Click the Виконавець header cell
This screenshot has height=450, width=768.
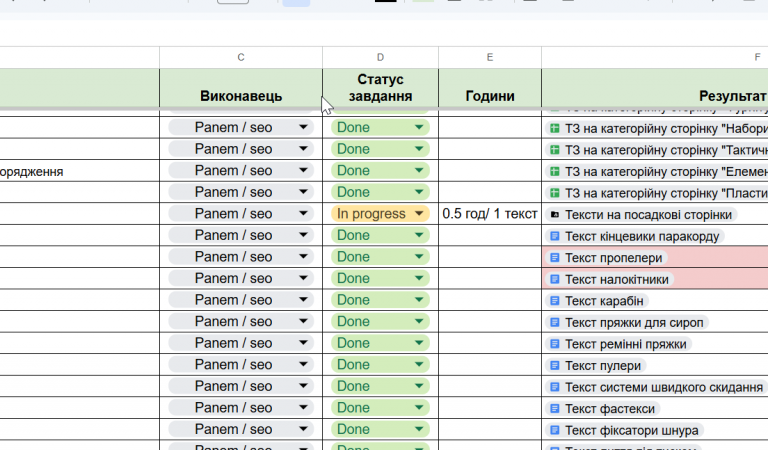coord(241,88)
